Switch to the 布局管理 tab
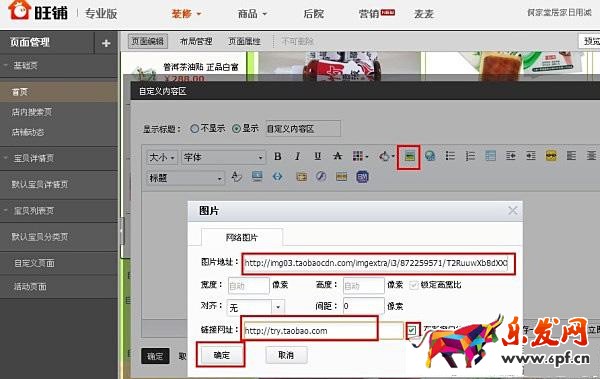 pyautogui.click(x=196, y=41)
